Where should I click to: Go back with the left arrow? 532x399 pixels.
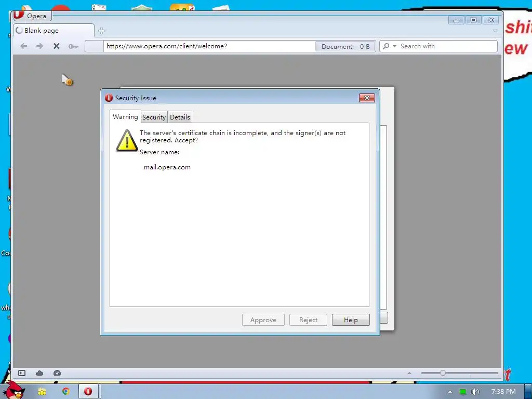tap(23, 46)
